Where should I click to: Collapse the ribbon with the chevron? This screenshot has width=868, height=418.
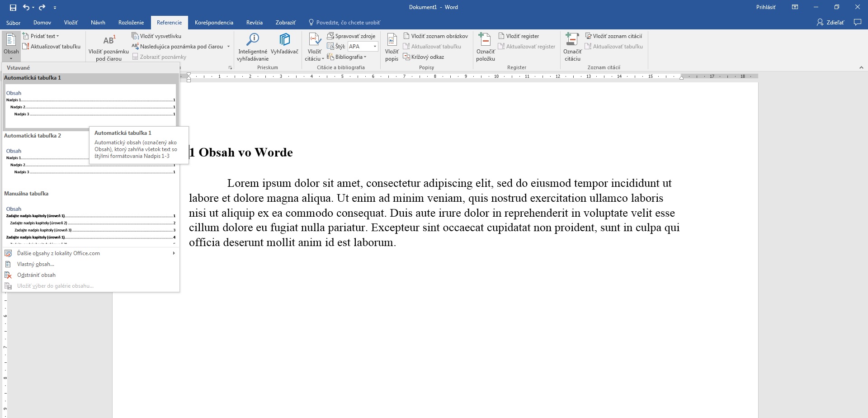coord(861,68)
